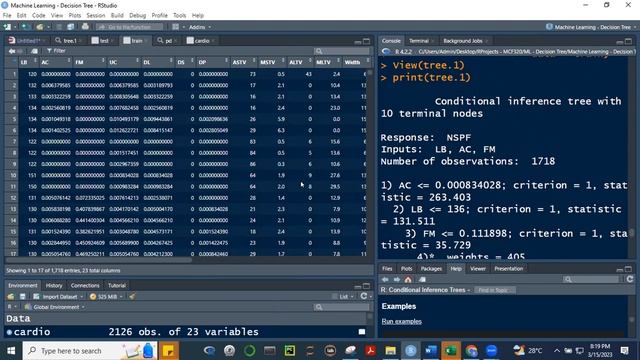Click the Save All documents icon
Screen dimensions: 640x360
pos(71,27)
